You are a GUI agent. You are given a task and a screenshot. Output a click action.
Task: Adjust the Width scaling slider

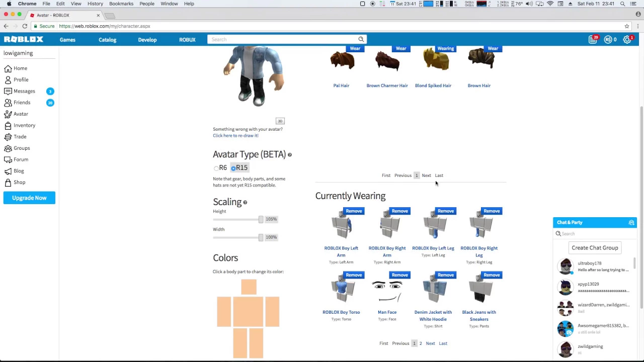pyautogui.click(x=261, y=237)
